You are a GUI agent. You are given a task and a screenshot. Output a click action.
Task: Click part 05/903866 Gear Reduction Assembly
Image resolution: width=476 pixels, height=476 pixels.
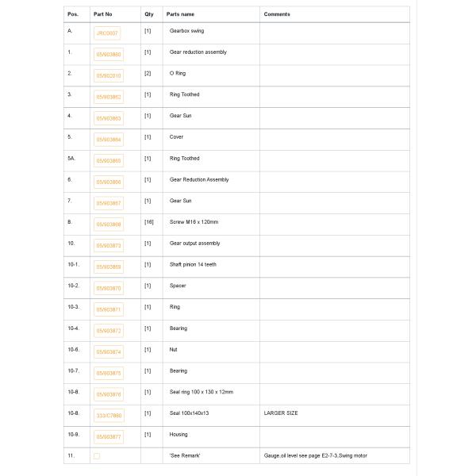(109, 182)
